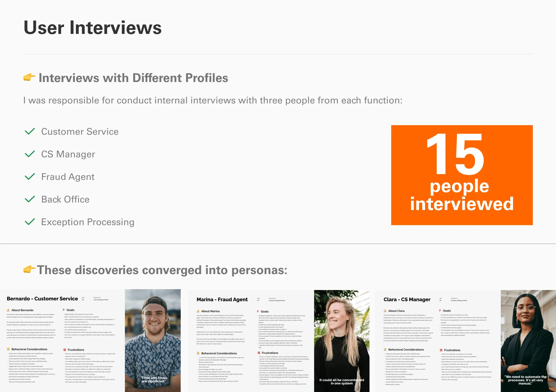The width and height of the screenshot is (556, 392).
Task: Open Bernardo's portrait photo
Action: point(153,340)
